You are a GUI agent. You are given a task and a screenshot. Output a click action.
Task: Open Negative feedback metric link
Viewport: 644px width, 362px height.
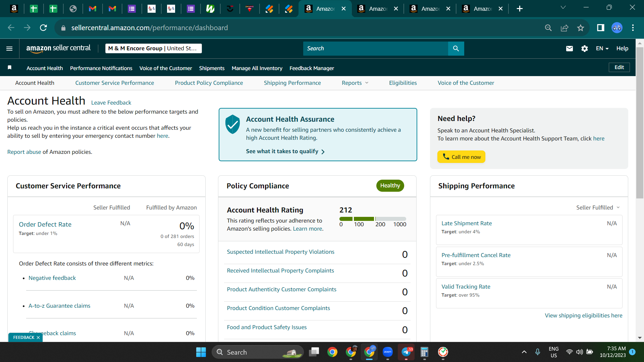(52, 278)
